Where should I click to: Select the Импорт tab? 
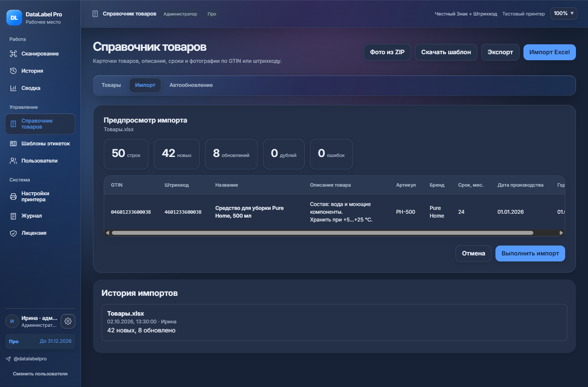[x=145, y=85]
